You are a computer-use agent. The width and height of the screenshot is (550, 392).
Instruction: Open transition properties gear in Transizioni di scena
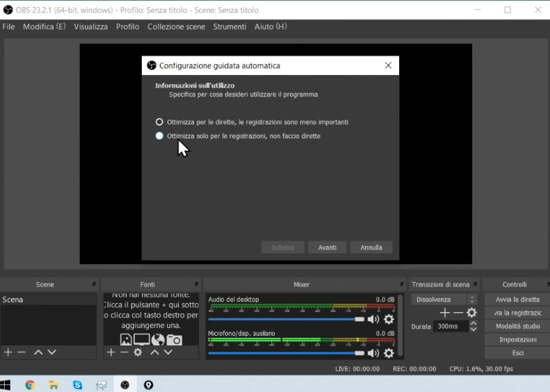click(471, 313)
